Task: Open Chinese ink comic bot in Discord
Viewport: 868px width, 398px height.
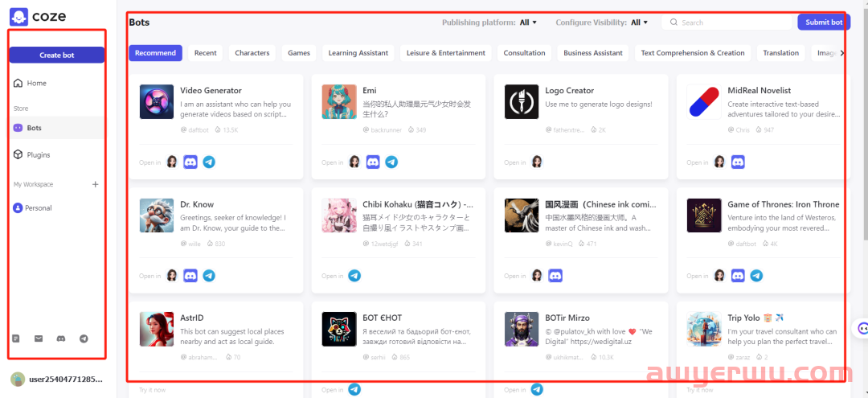Action: pyautogui.click(x=555, y=276)
